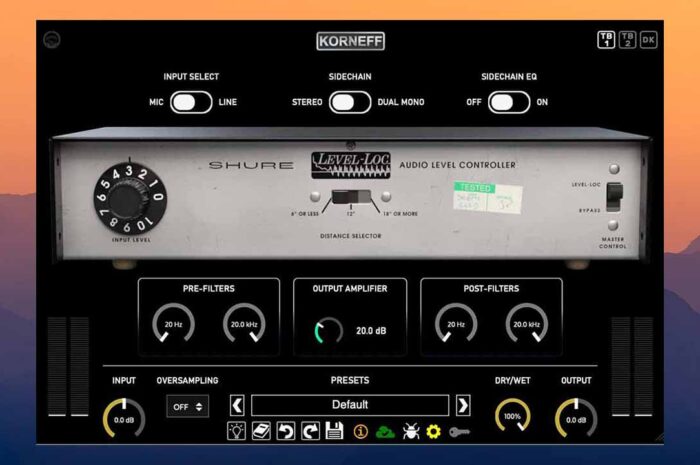Flip the Level-Loc / Bypass rocker switch

pyautogui.click(x=614, y=197)
